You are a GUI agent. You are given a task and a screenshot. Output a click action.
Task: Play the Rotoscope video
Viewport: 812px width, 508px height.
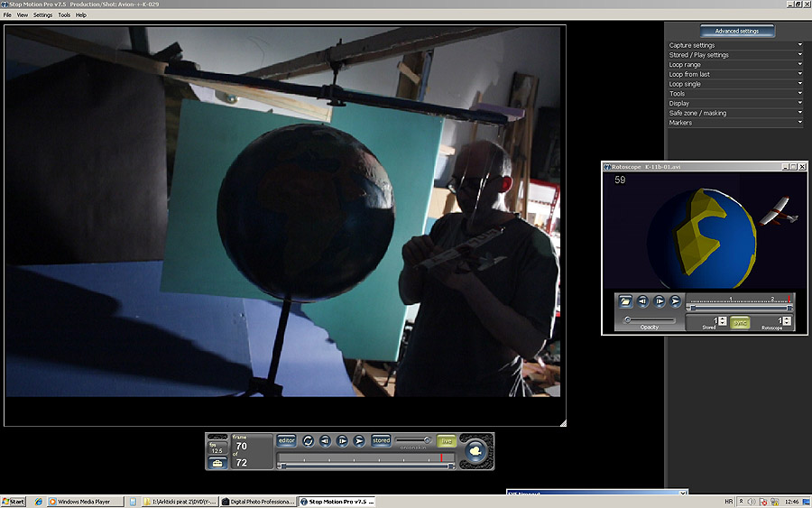point(675,300)
